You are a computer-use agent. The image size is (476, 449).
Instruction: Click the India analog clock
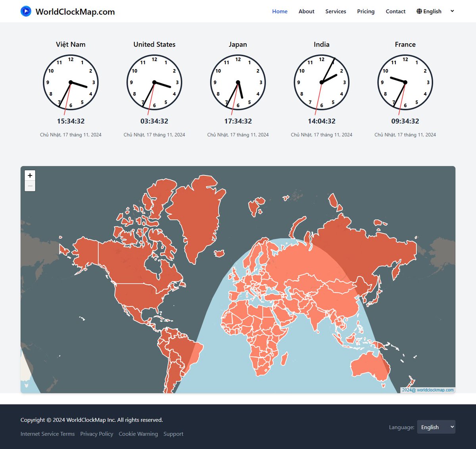coord(322,83)
